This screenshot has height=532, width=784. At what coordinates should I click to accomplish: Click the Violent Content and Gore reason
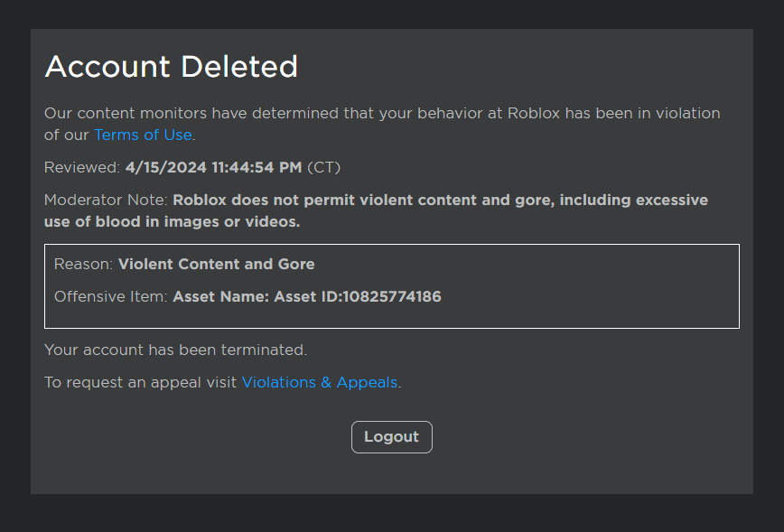[x=217, y=264]
